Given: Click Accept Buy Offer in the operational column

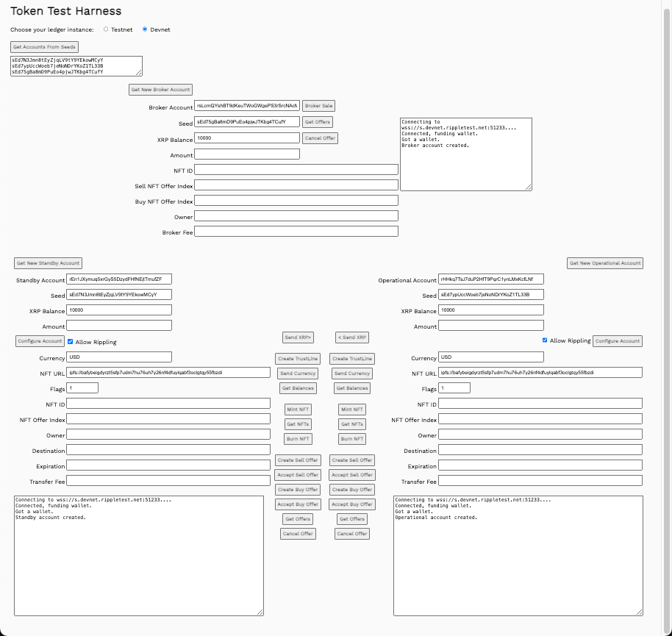Looking at the screenshot, I should coord(351,504).
